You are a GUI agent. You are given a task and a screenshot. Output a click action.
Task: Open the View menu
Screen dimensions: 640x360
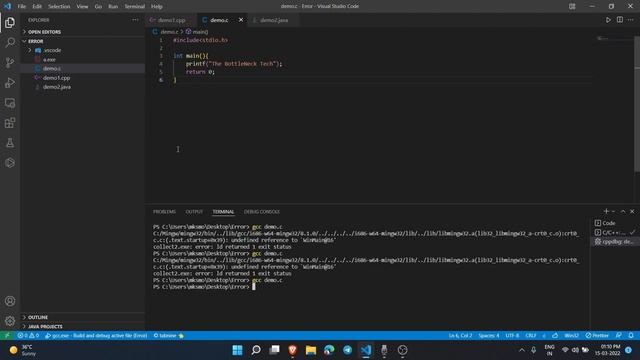[x=82, y=7]
